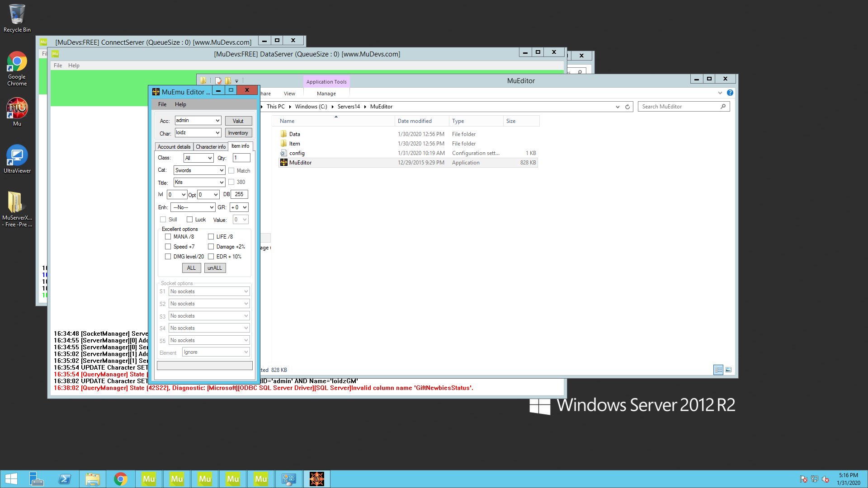Open the lvl level dropdown
Image resolution: width=868 pixels, height=488 pixels.
177,195
